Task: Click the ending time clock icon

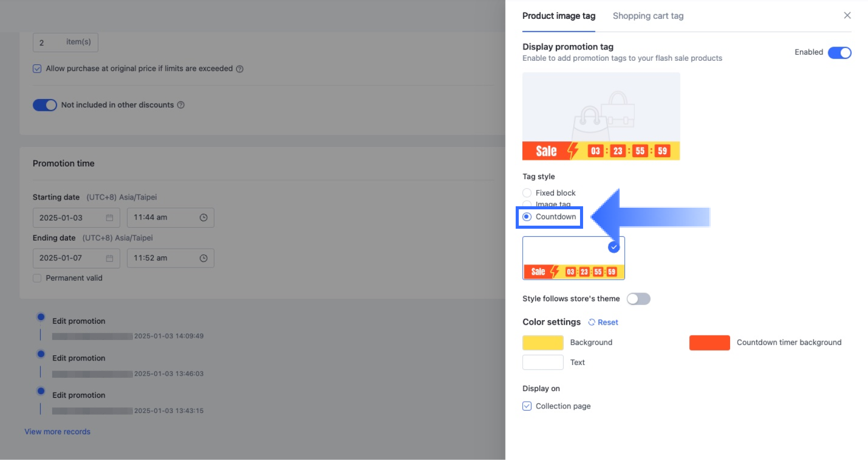Action: pyautogui.click(x=203, y=258)
